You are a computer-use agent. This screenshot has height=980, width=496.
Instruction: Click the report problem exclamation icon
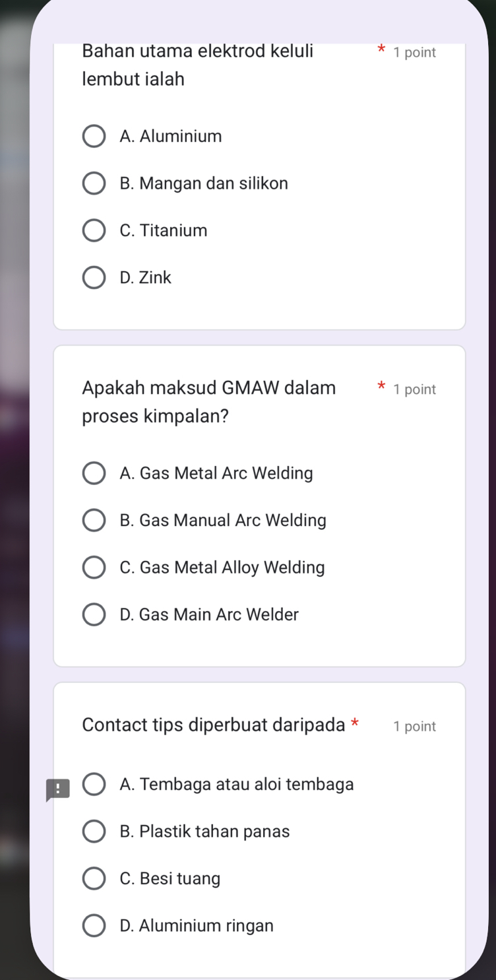tap(57, 789)
